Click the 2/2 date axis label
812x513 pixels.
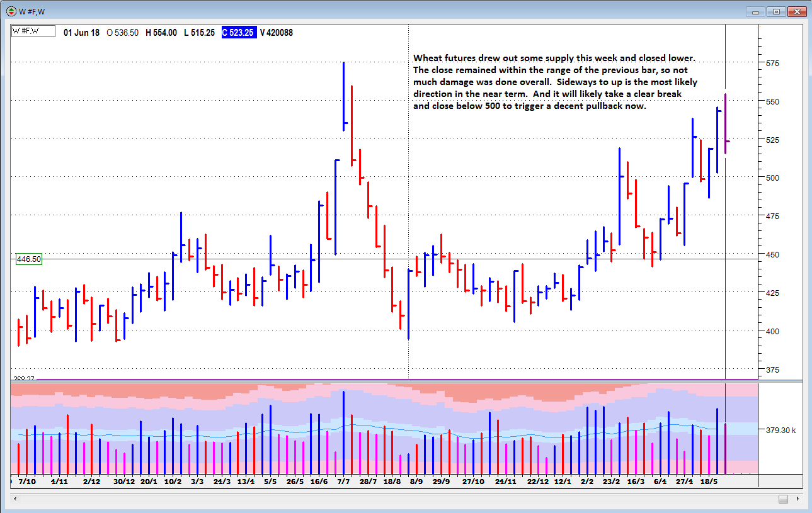tap(587, 482)
